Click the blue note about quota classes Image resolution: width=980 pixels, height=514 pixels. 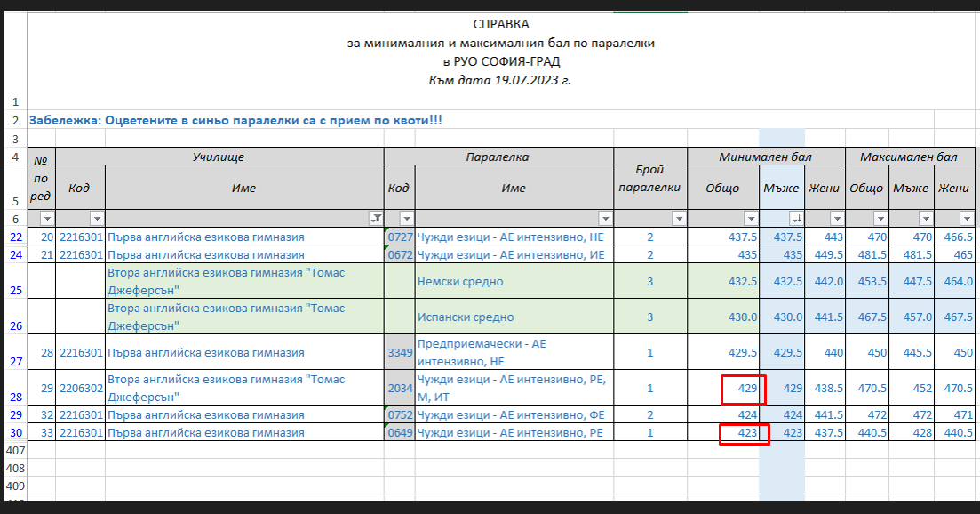235,119
